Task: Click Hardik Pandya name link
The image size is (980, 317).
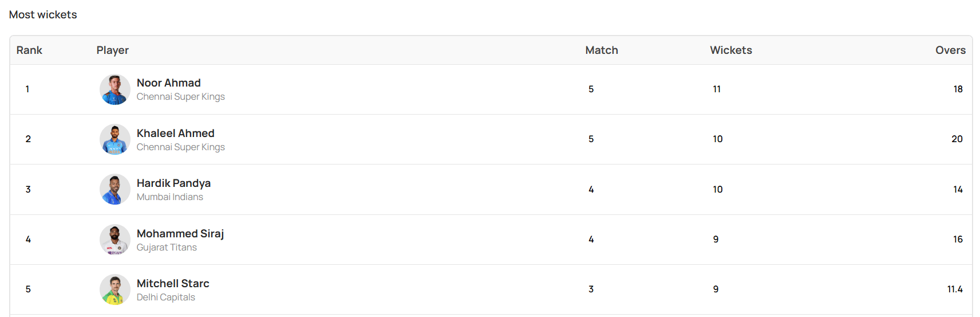Action: pyautogui.click(x=173, y=183)
